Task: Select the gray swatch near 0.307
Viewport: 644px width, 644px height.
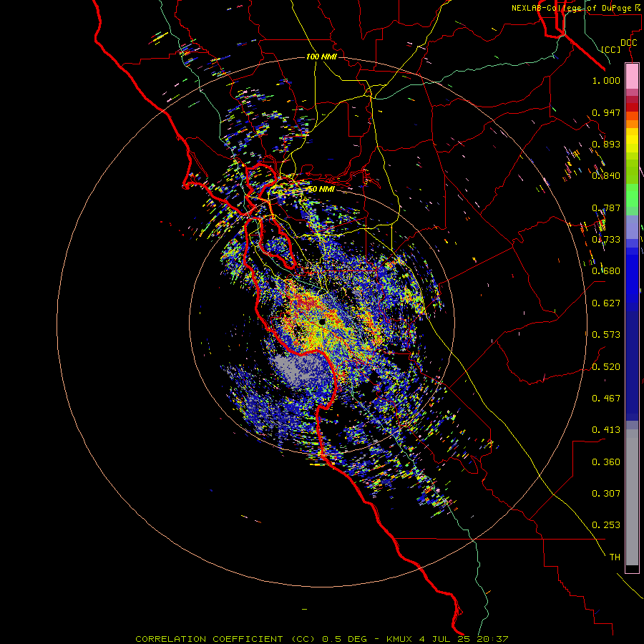Action: tap(632, 497)
